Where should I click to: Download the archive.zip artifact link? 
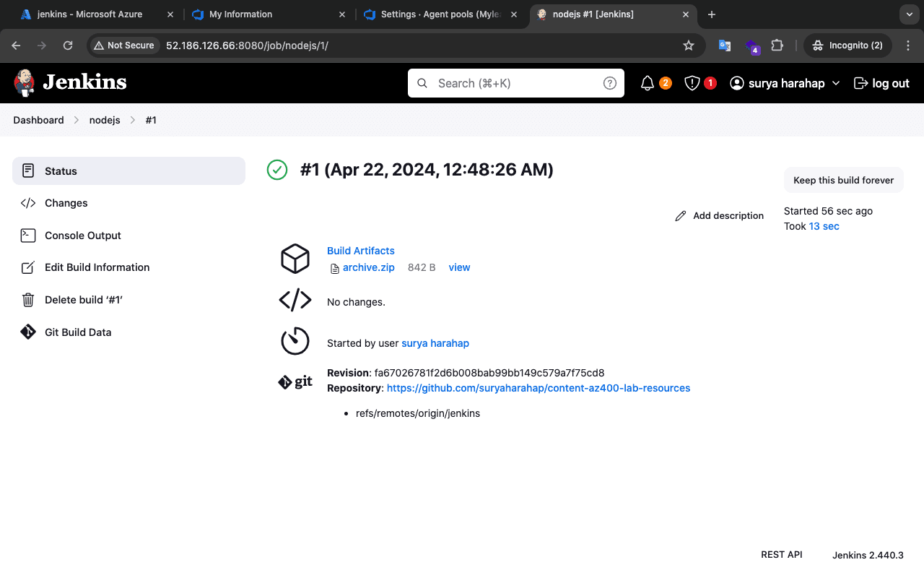[369, 267]
